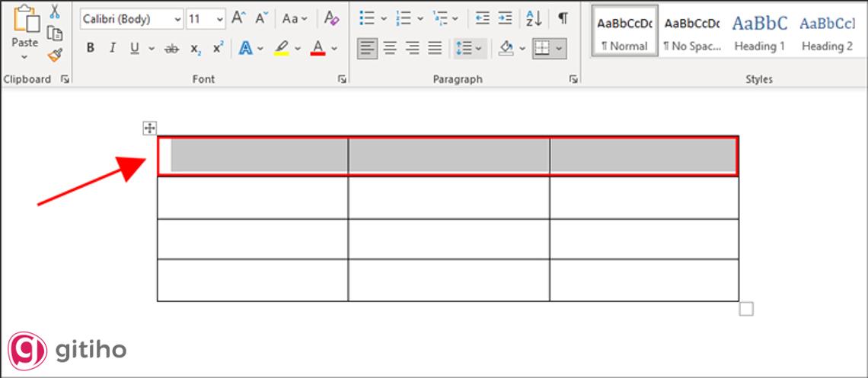Align text right
Image resolution: width=868 pixels, height=378 pixels.
pyautogui.click(x=413, y=49)
